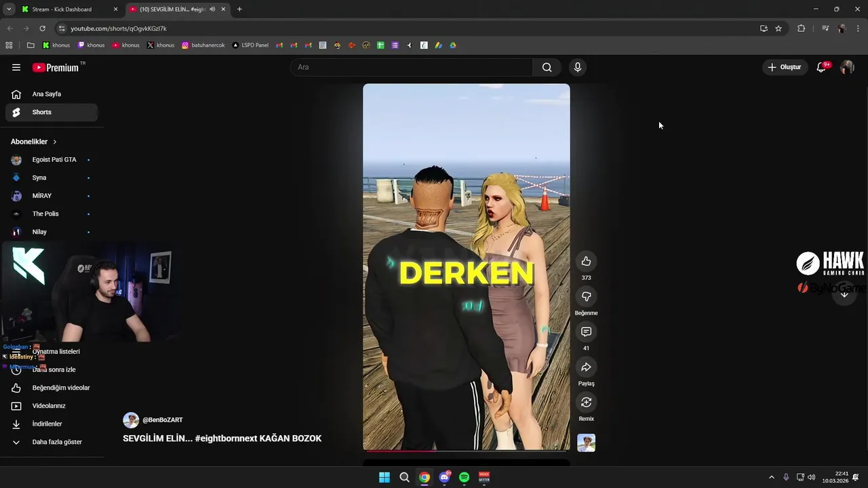Viewport: 868px width, 488px height.
Task: Open the Chrome apps grid shortcut
Action: pos(9,45)
